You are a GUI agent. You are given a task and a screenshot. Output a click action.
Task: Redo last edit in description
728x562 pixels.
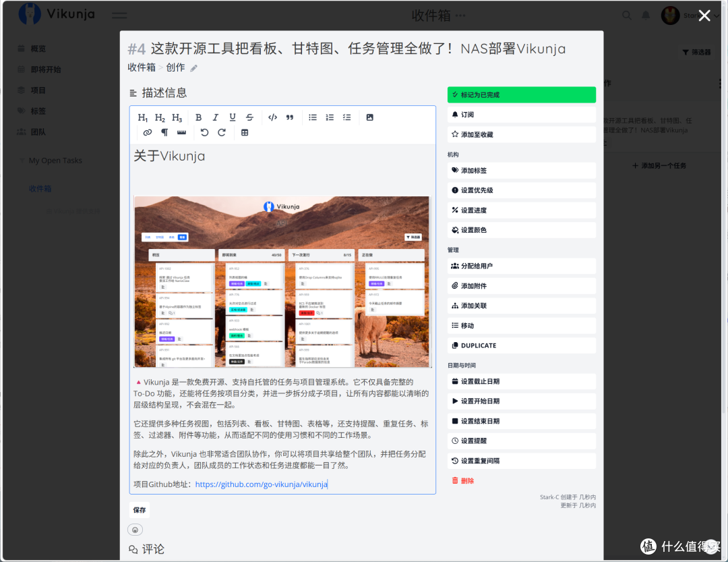222,132
